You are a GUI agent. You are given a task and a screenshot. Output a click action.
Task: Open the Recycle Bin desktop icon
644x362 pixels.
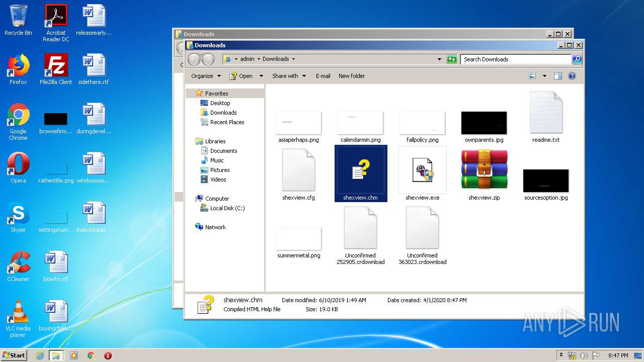pyautogui.click(x=18, y=20)
